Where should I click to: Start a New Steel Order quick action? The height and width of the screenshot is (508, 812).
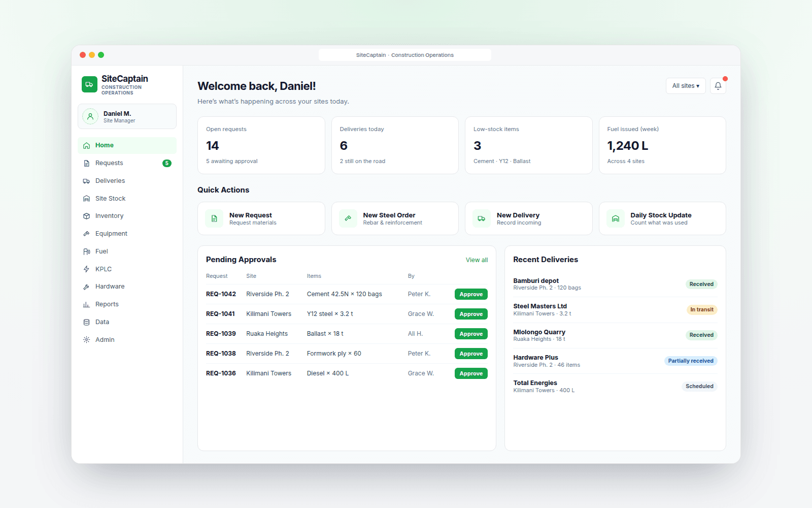(395, 218)
